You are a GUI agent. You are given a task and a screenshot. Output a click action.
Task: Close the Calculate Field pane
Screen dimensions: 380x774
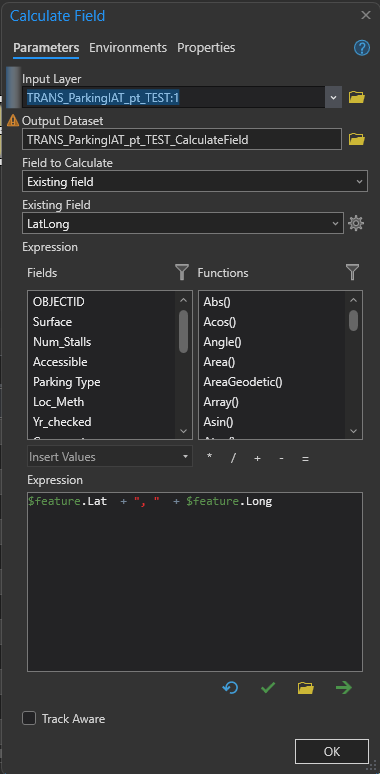click(366, 15)
